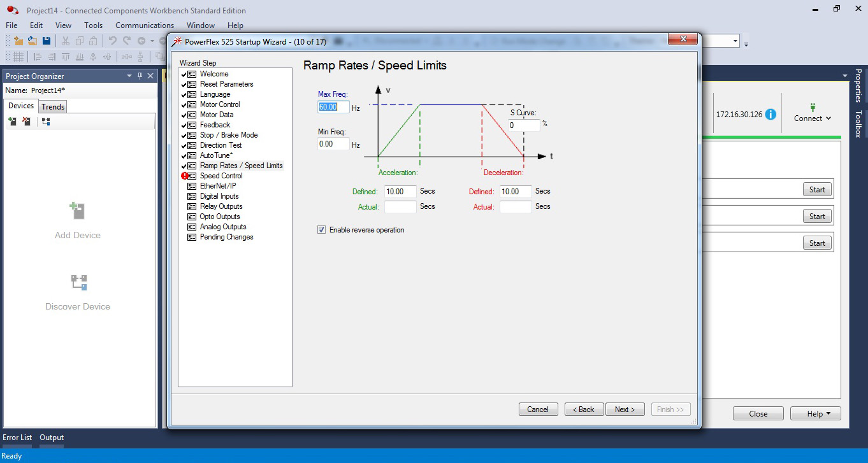Select the Speed Control wizard step
Viewport: 868px width, 463px height.
click(x=221, y=176)
